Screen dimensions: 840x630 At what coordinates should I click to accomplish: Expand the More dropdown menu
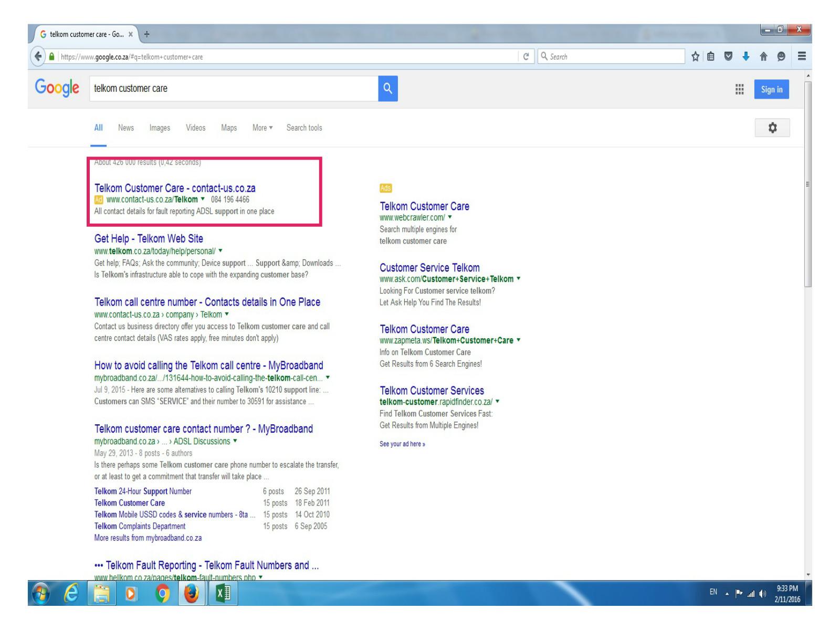(262, 128)
